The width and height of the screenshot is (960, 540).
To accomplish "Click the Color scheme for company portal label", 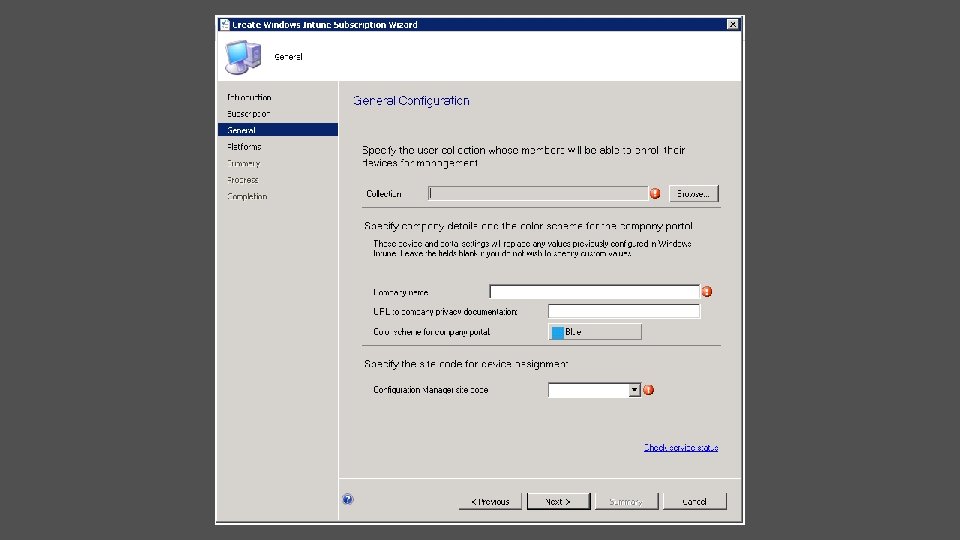I will coord(432,332).
